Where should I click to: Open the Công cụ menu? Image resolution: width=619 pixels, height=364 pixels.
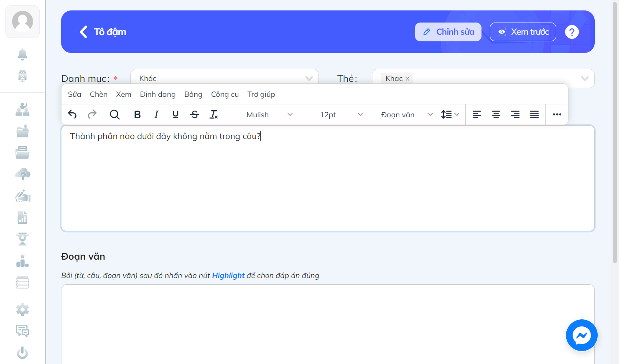225,94
